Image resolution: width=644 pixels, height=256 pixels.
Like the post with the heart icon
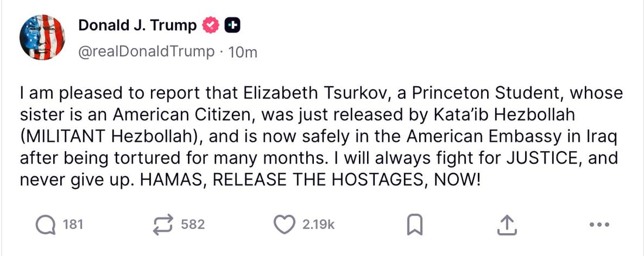(x=285, y=224)
